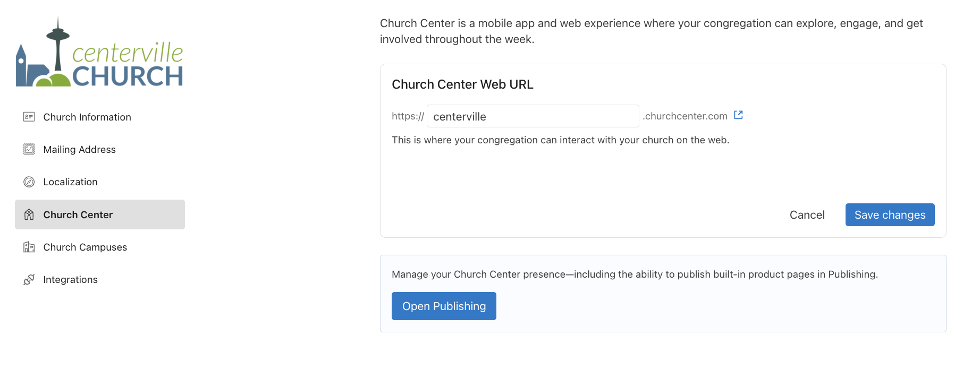Click the Centerville Church logo
Screen dimensions: 980x378
click(99, 52)
